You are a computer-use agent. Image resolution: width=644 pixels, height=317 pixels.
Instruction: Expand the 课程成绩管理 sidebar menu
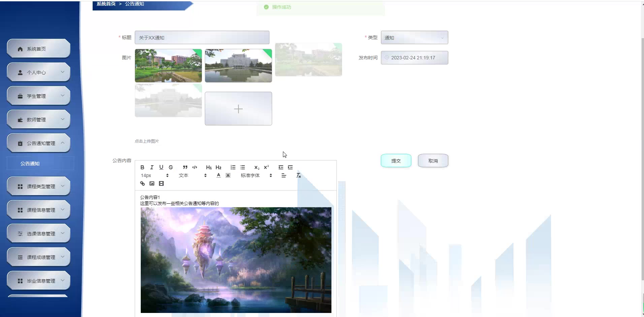[38, 257]
